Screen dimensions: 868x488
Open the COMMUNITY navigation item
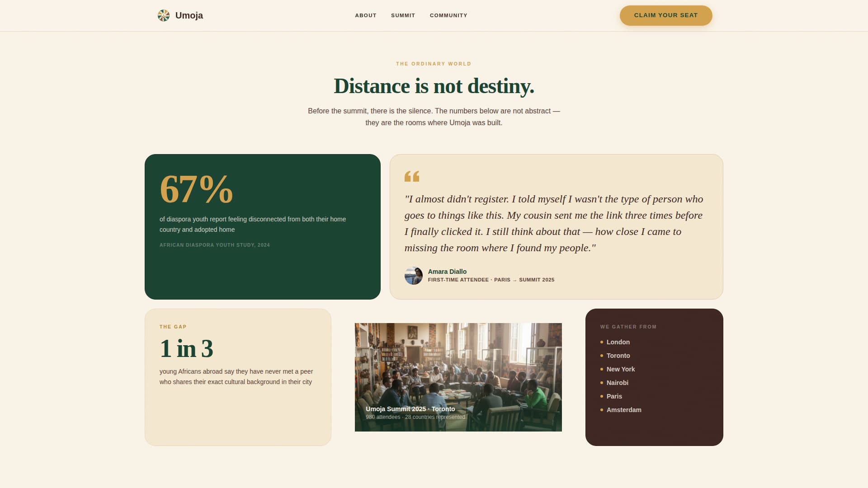click(448, 15)
